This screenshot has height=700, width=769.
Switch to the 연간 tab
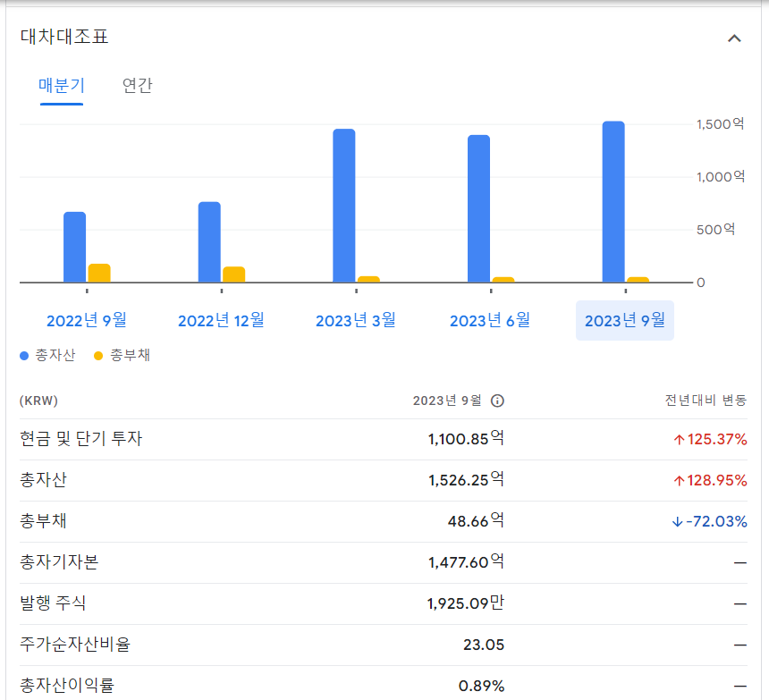(138, 86)
